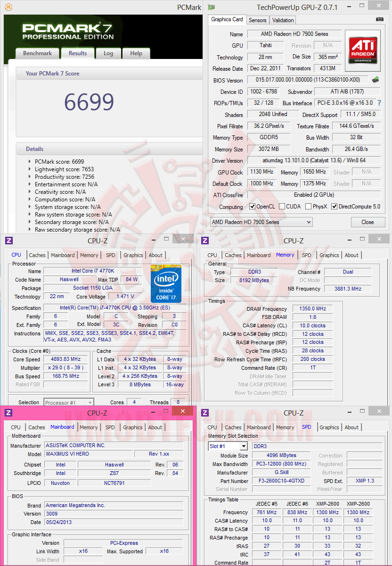This screenshot has width=392, height=566.
Task: Expand the Computation score detail row
Action: (30, 199)
